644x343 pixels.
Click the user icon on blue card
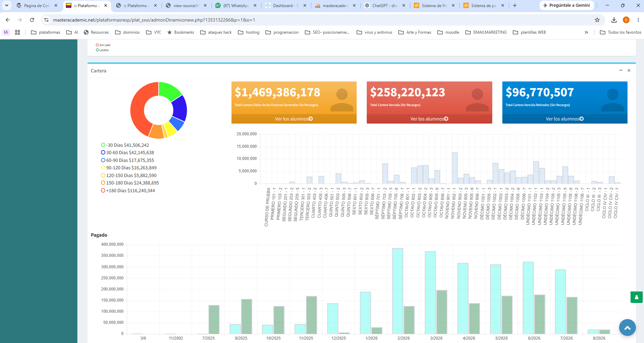[613, 100]
